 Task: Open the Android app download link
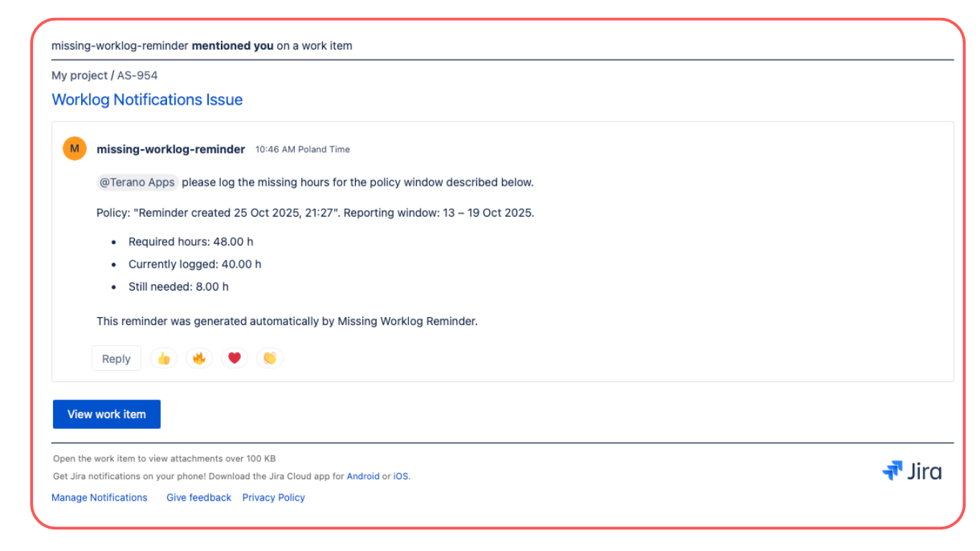click(x=363, y=476)
